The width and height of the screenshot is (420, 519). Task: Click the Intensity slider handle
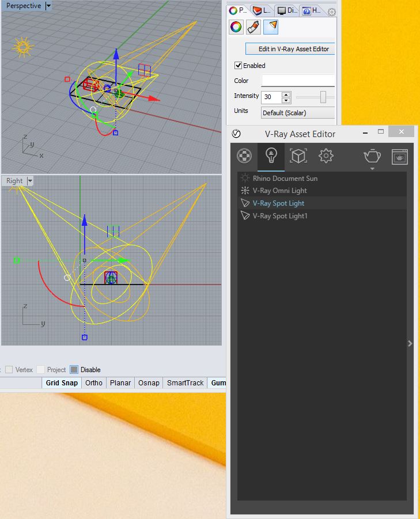click(x=323, y=97)
